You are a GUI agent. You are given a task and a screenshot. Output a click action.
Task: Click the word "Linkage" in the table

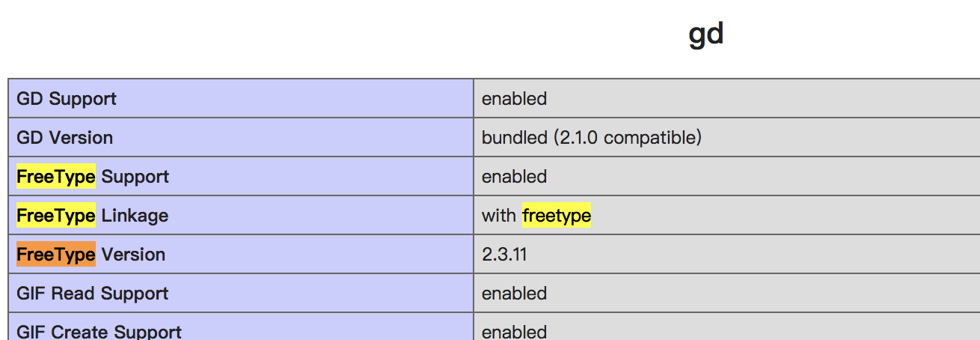(135, 216)
